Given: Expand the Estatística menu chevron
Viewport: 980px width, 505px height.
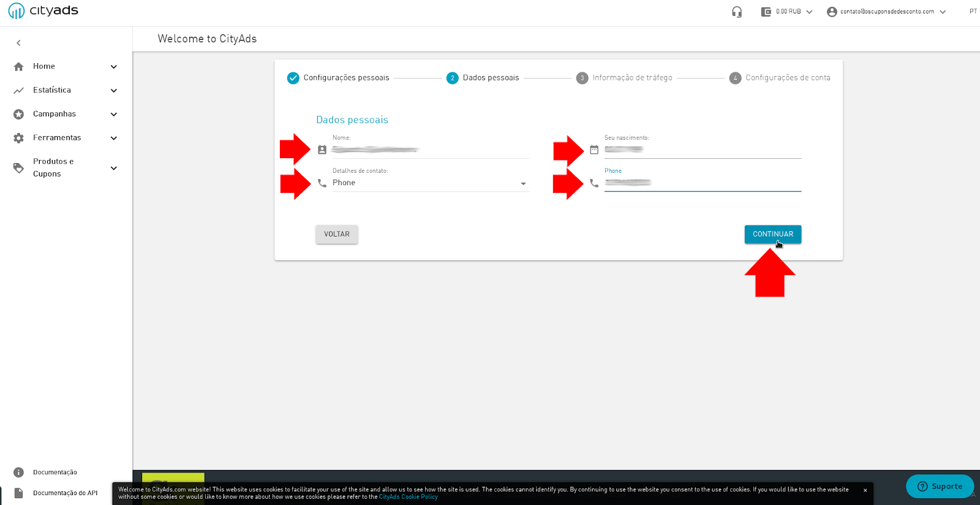Looking at the screenshot, I should point(113,90).
